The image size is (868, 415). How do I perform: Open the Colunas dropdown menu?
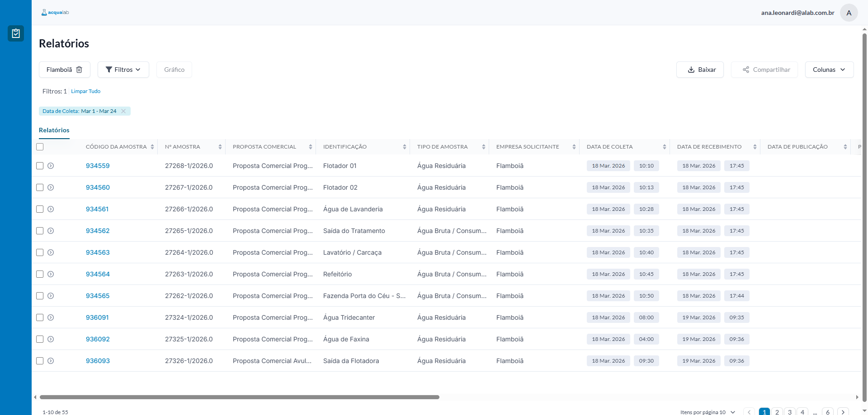[x=829, y=70]
